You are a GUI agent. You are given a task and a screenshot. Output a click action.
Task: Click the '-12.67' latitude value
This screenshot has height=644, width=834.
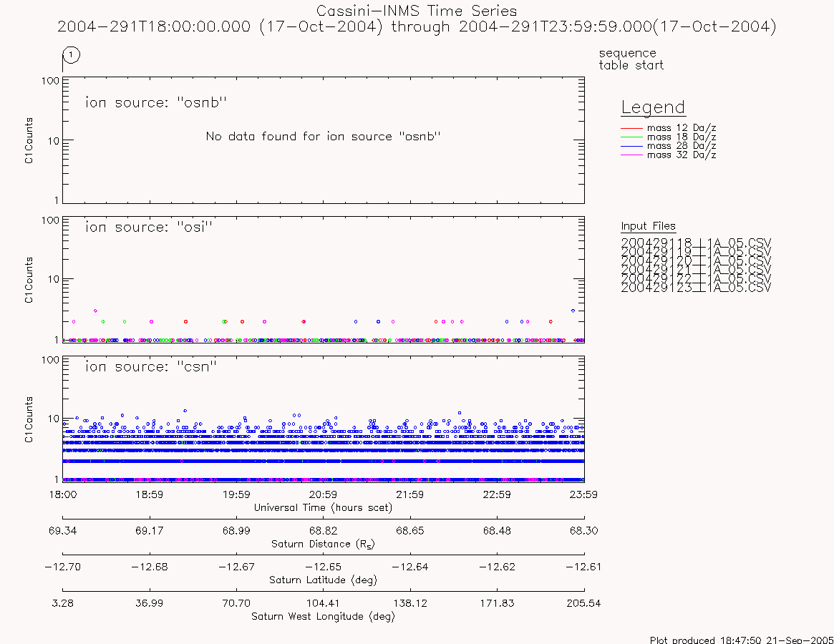236,567
